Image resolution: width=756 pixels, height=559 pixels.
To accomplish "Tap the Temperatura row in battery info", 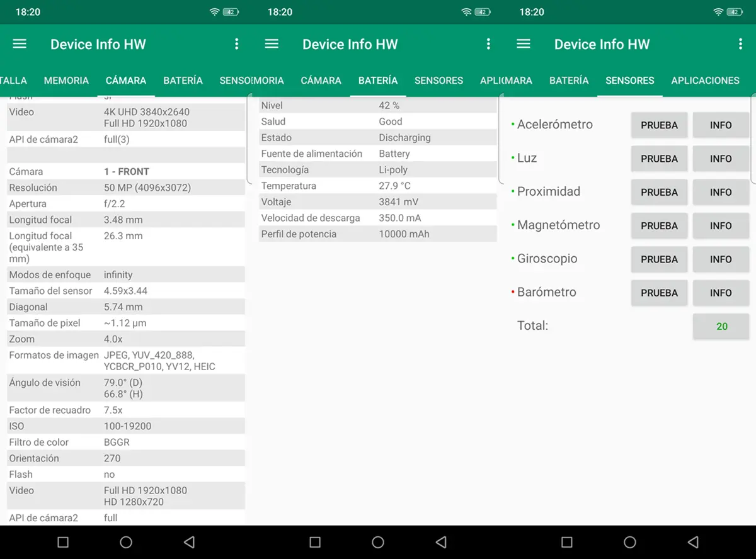I will click(378, 186).
